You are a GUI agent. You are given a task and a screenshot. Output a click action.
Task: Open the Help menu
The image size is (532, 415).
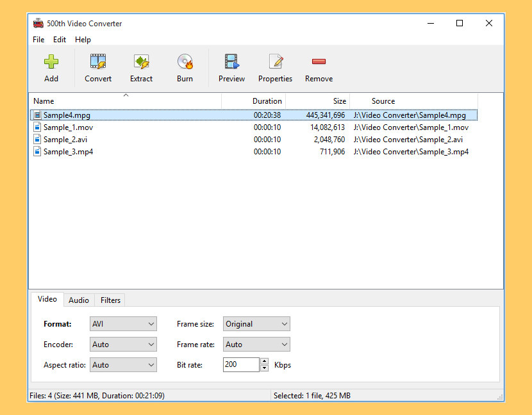[83, 39]
